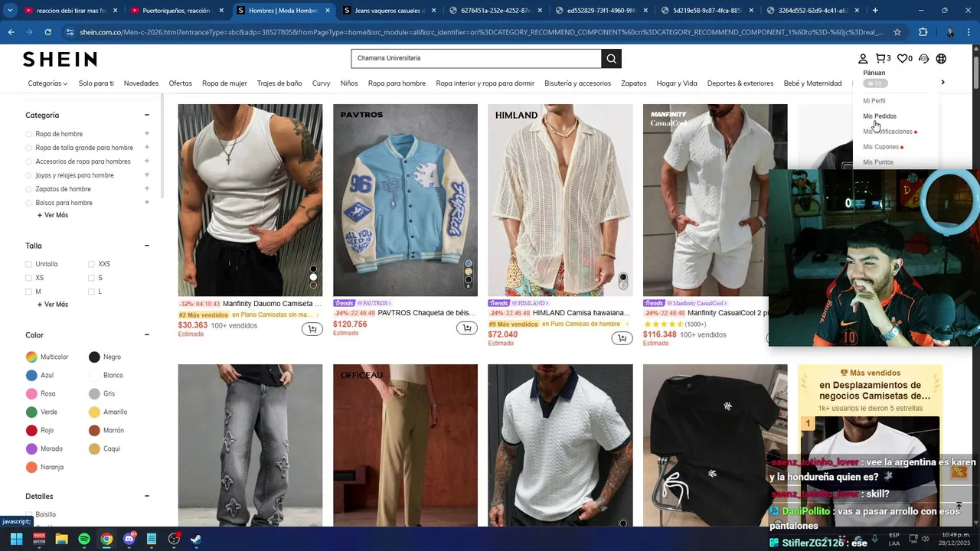980x551 pixels.
Task: Open File Explorer from the taskbar
Action: pos(62,539)
